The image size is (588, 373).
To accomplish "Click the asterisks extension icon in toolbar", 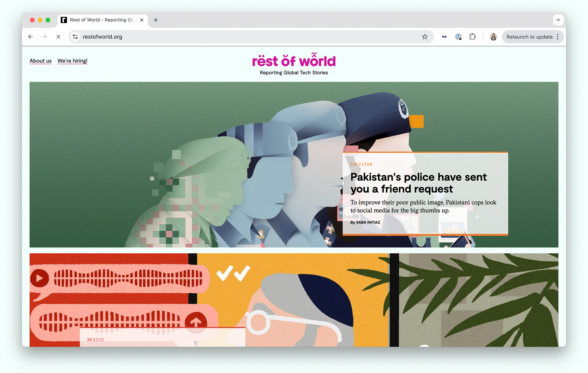I will pyautogui.click(x=444, y=37).
